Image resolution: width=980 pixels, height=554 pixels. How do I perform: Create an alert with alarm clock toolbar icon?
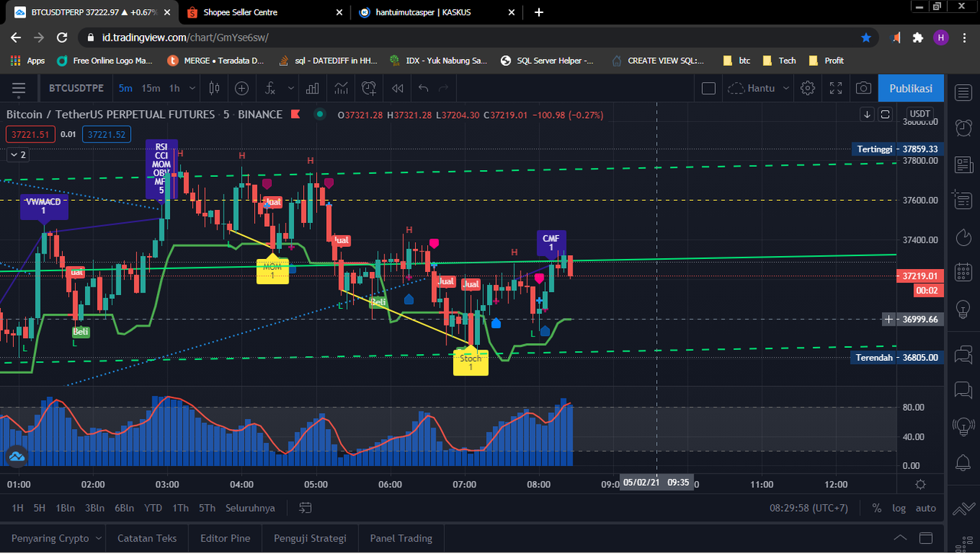coord(369,88)
